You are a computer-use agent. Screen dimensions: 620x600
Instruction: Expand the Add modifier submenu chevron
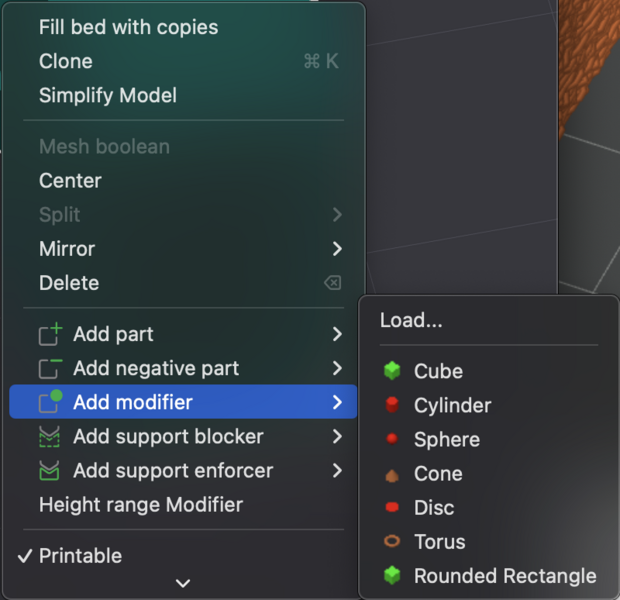tap(337, 403)
